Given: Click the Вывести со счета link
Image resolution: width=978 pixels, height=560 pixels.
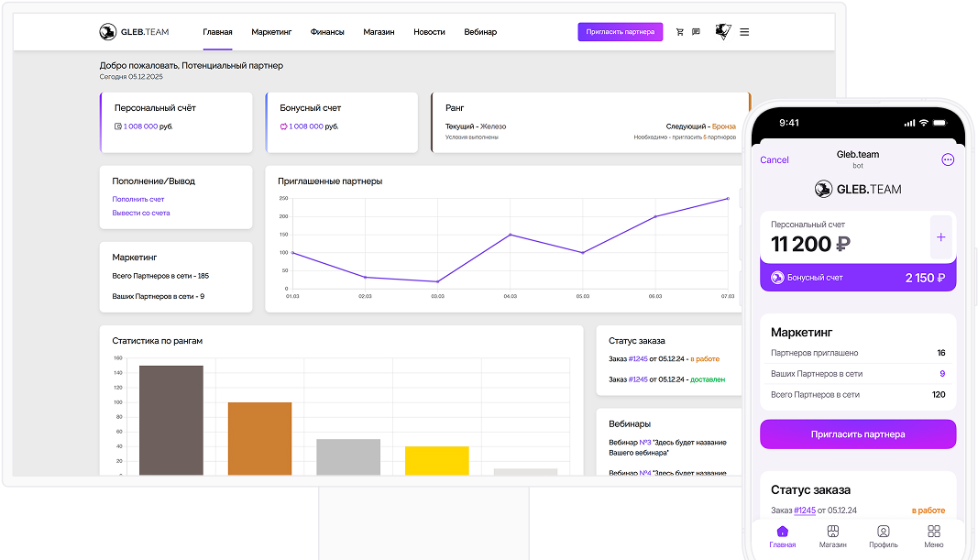Looking at the screenshot, I should pyautogui.click(x=141, y=213).
